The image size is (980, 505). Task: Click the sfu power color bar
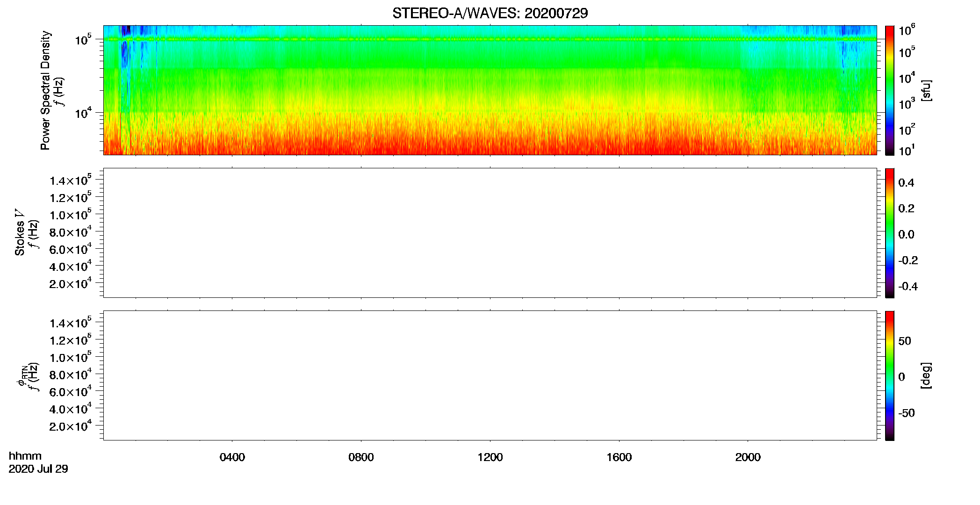[x=890, y=90]
